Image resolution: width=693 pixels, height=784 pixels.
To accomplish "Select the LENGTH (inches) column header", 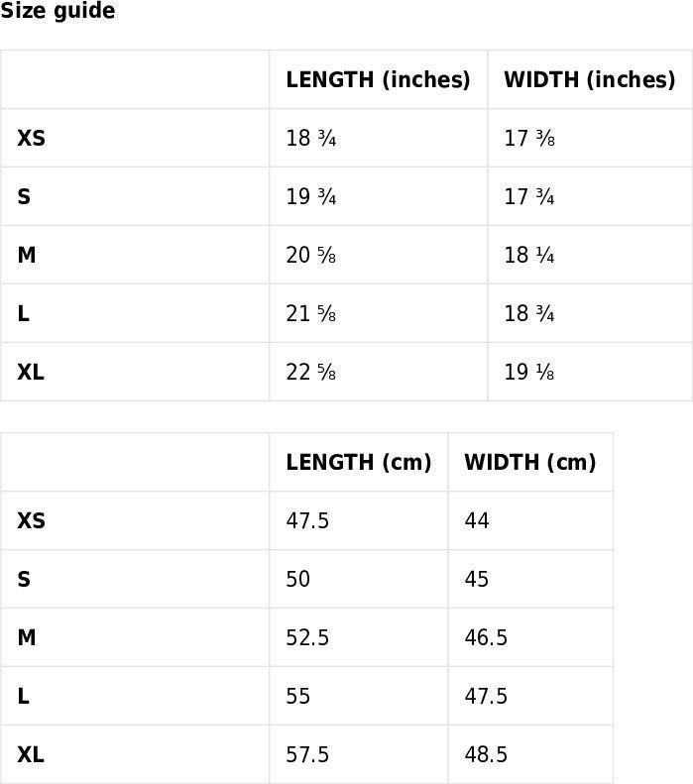I will (378, 79).
